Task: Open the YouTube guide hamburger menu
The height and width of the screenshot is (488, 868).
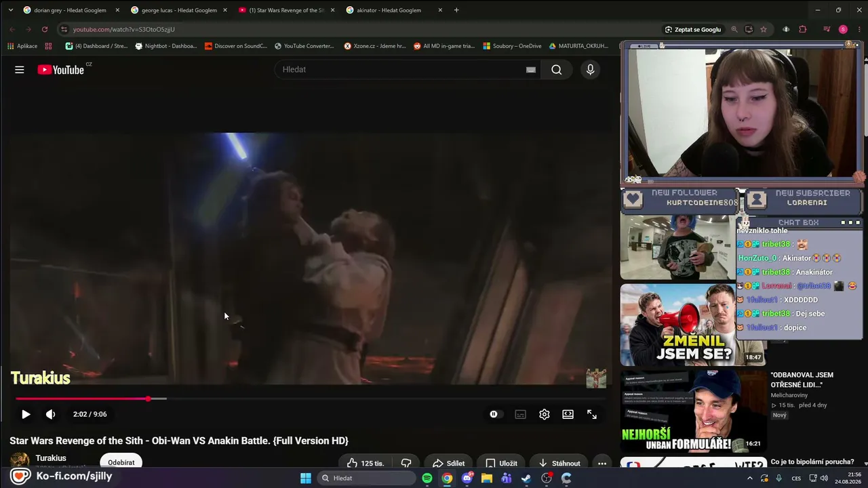Action: point(20,70)
